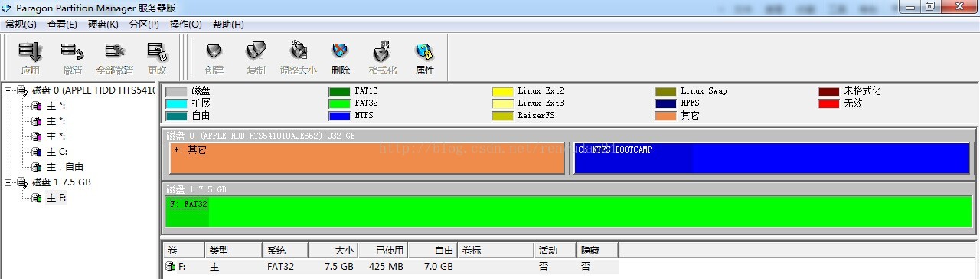Click the orange 其它 partition block on disk 0
This screenshot has width=980, height=279.
[367, 158]
